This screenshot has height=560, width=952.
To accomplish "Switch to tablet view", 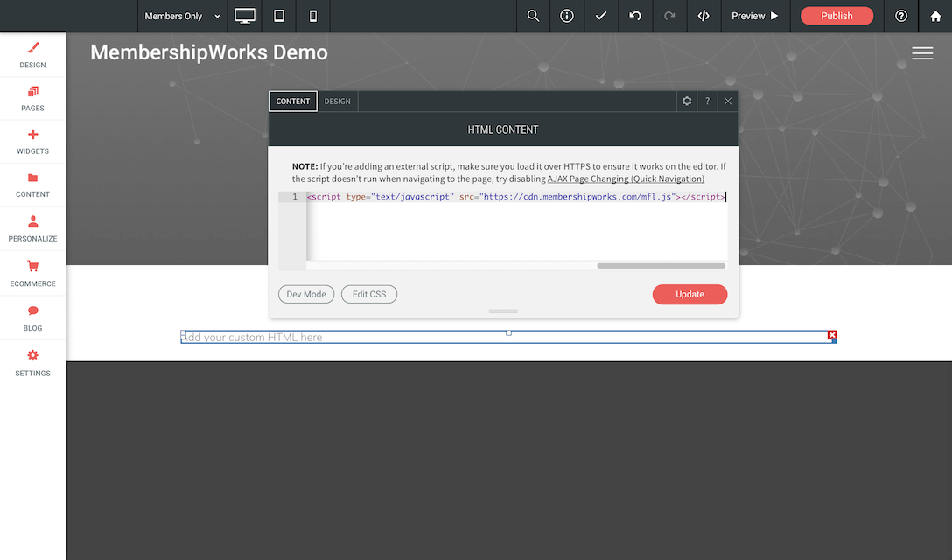I will tap(278, 16).
